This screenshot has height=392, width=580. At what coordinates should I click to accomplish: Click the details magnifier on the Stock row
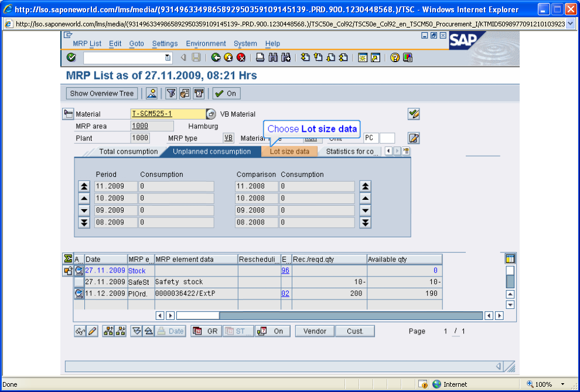coord(79,271)
